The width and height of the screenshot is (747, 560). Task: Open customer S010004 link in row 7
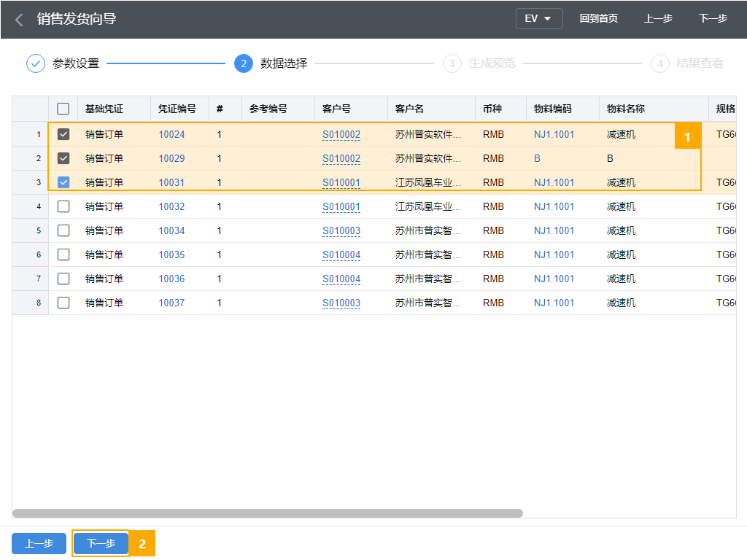coord(341,279)
